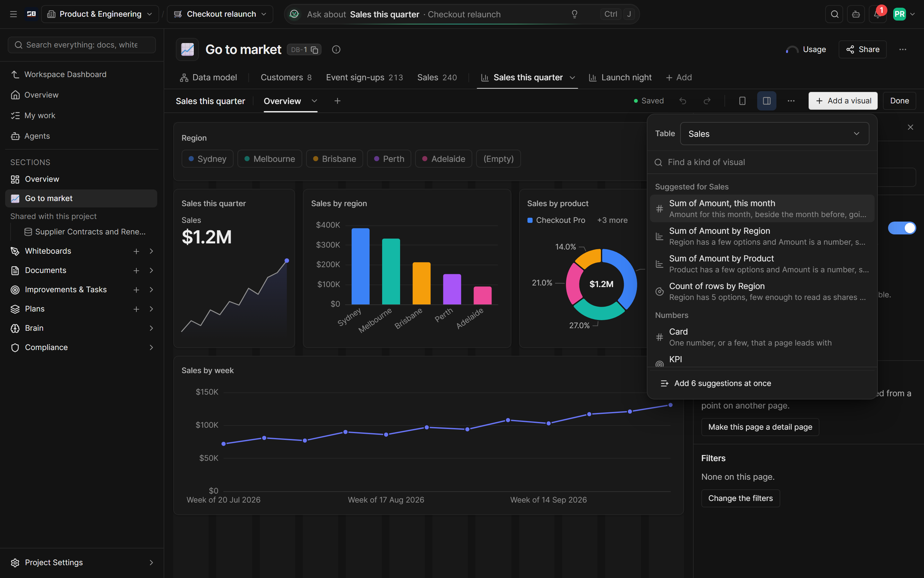Switch to the Data model tab
924x578 pixels.
(x=208, y=78)
